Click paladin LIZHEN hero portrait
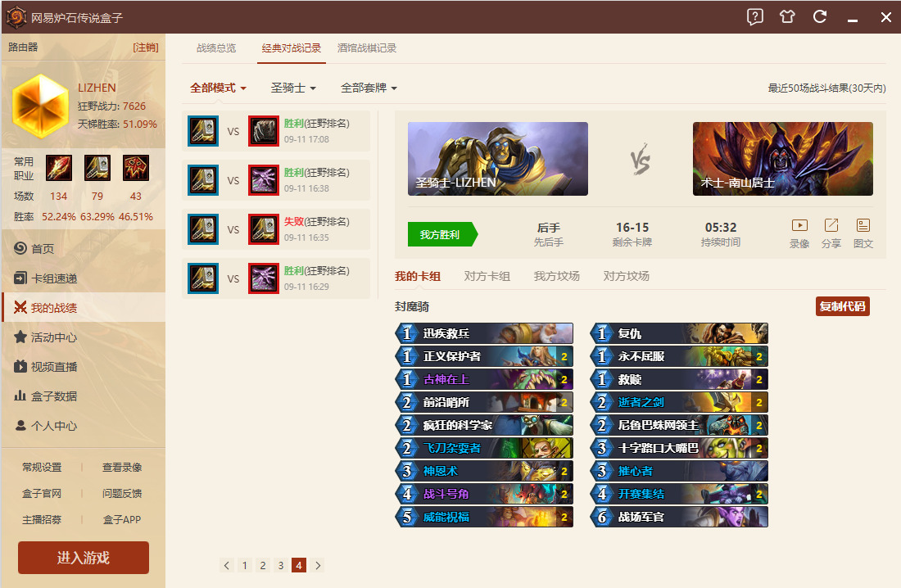 498,159
